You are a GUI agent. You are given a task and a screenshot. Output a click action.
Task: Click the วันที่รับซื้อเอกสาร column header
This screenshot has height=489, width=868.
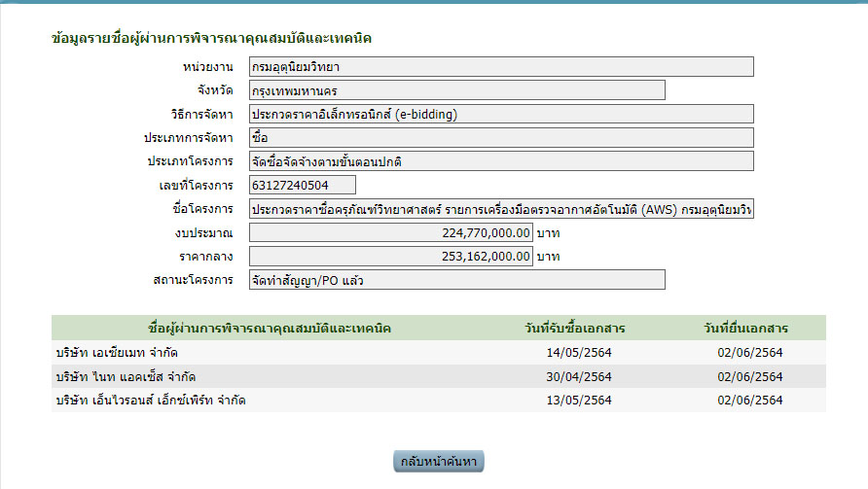580,328
